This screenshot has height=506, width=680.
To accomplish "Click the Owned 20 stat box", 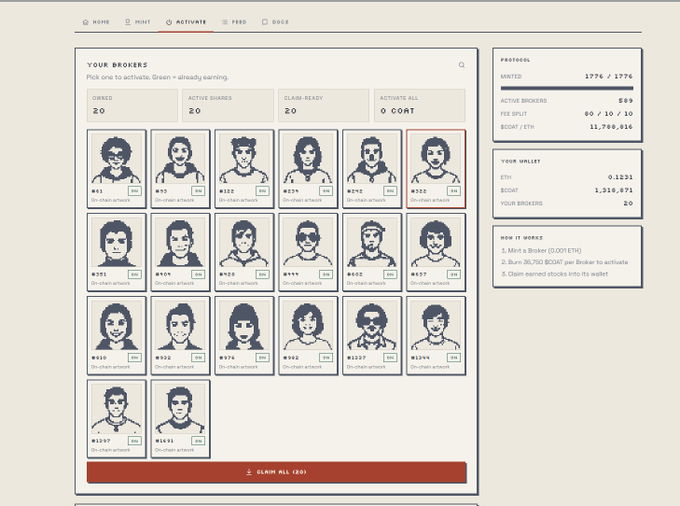I will point(132,105).
